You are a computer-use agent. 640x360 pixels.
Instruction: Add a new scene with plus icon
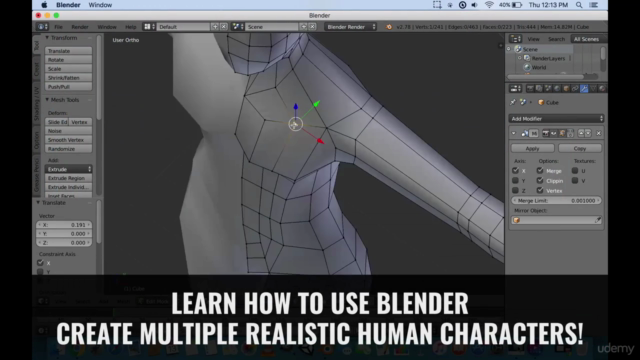(x=304, y=27)
